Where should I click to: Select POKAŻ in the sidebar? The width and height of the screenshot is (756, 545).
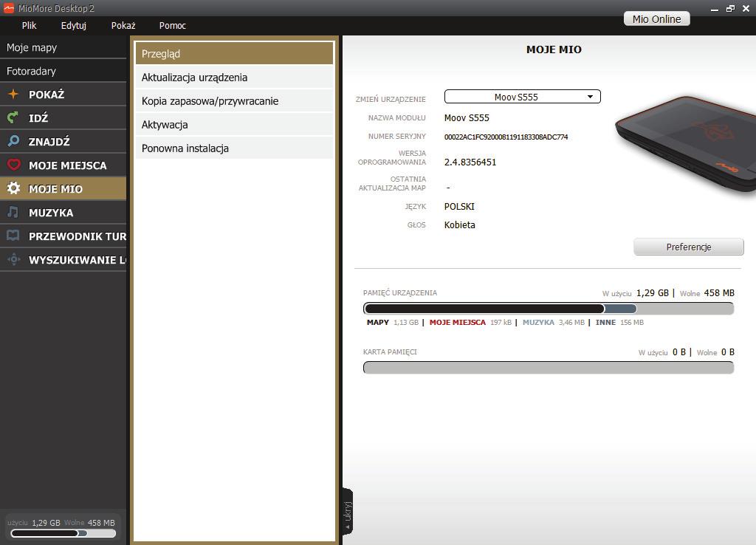point(63,94)
